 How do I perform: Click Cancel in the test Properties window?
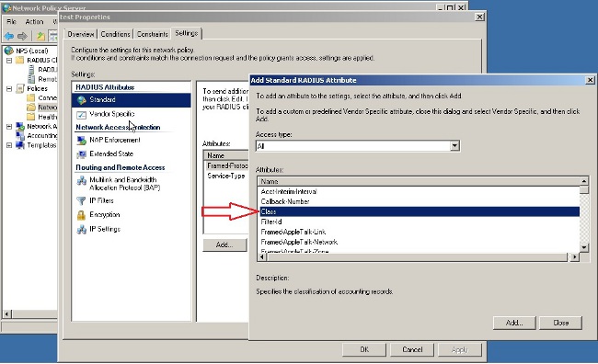tap(412, 349)
